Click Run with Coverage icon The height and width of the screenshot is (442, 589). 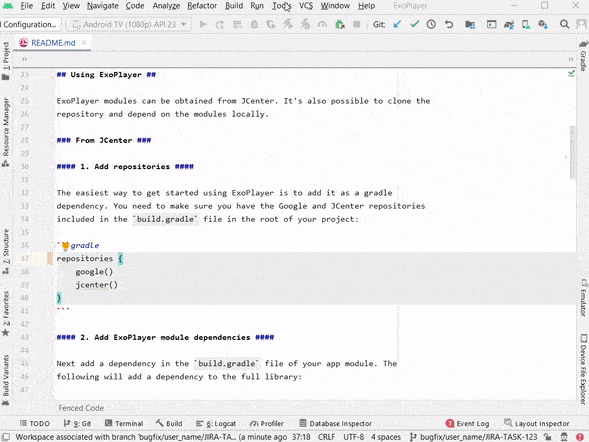[271, 24]
